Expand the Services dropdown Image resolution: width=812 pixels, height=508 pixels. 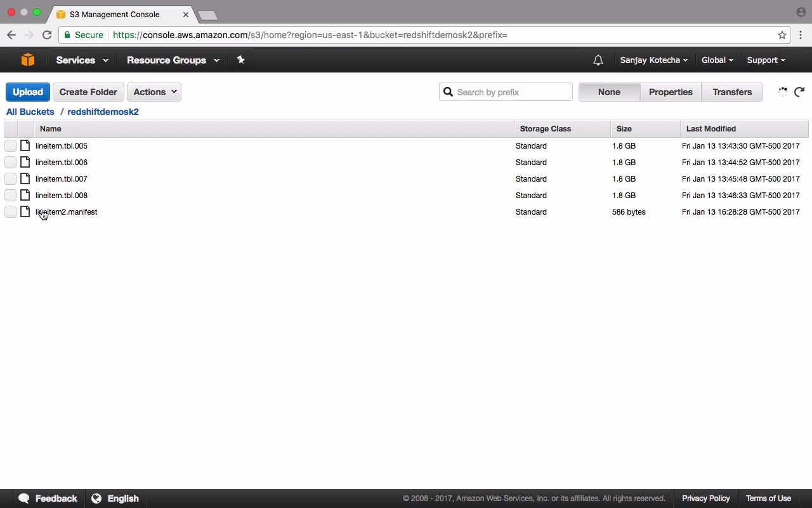(82, 60)
